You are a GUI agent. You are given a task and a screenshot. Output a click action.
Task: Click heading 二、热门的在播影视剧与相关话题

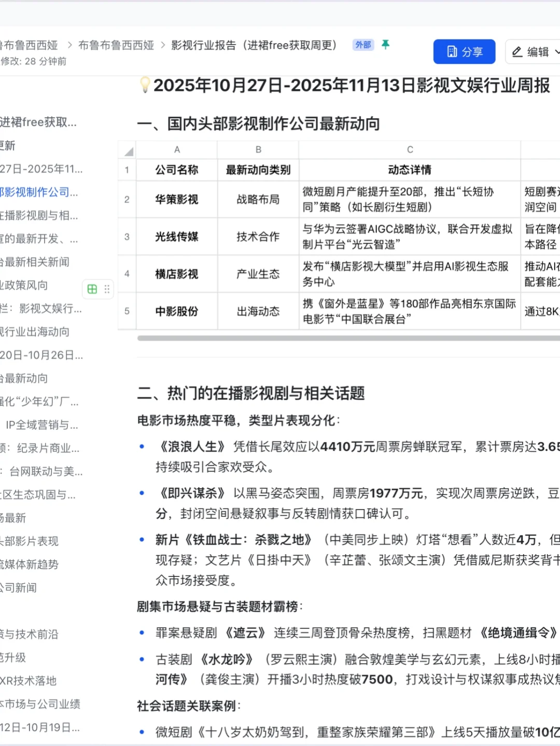(x=251, y=393)
